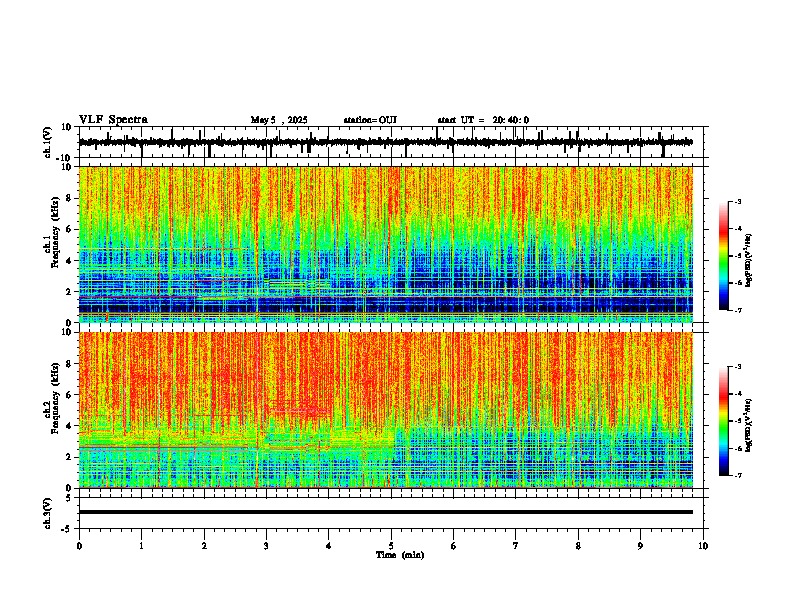The width and height of the screenshot is (792, 612).
Task: Click the time axis tick label "9"
Action: pos(640,546)
